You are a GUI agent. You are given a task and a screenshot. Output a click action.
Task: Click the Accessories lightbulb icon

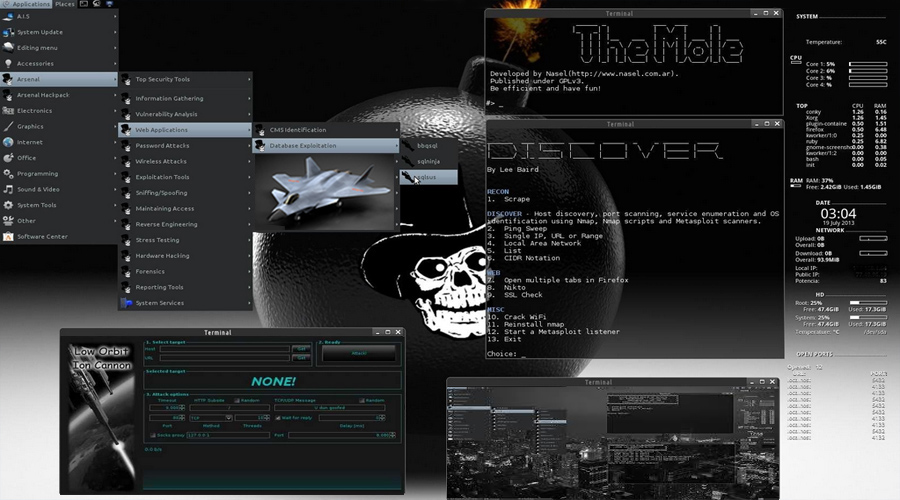point(8,63)
